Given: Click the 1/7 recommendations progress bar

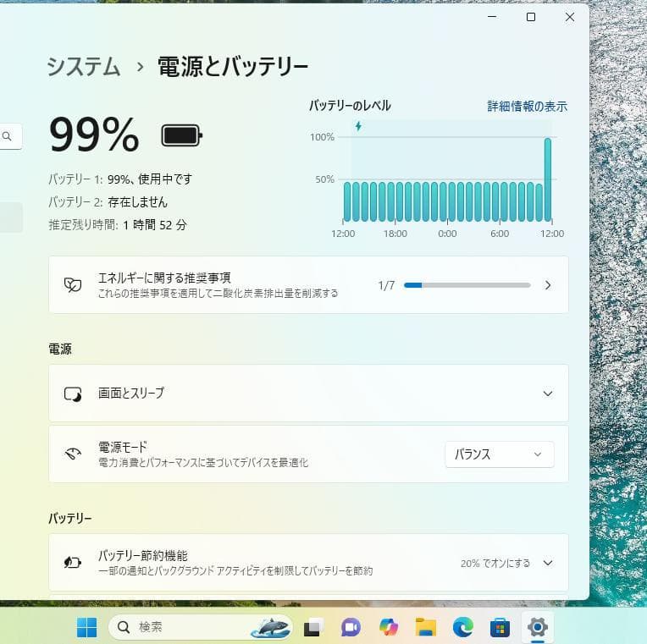Looking at the screenshot, I should click(x=467, y=285).
